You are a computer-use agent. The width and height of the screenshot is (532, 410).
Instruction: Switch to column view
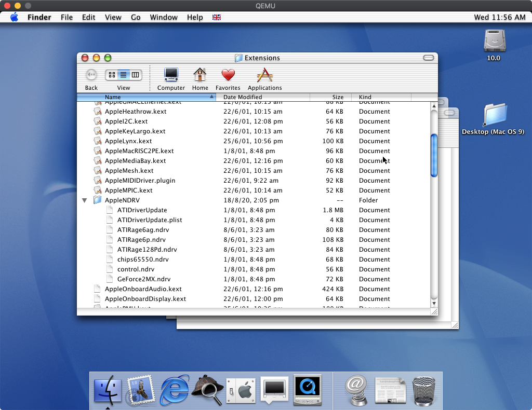point(136,75)
